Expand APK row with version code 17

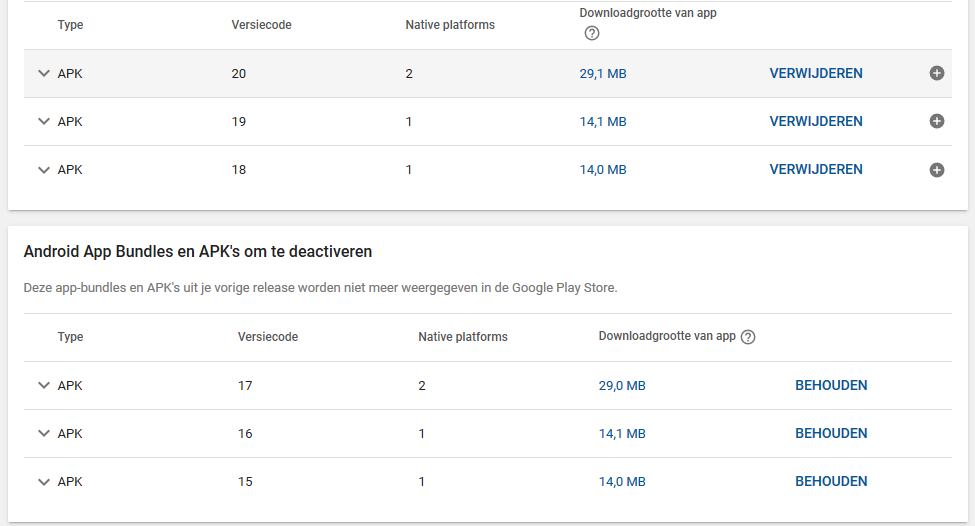tap(43, 385)
